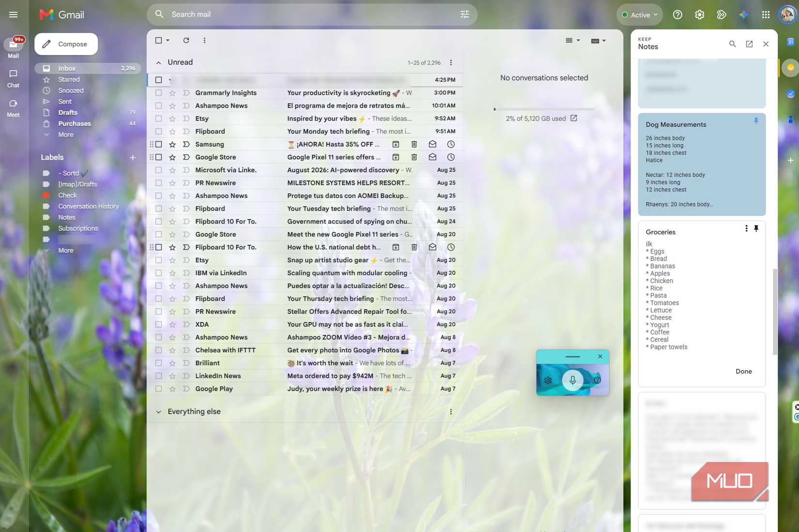The width and height of the screenshot is (799, 532).
Task: Expand More under the mail folders
Action: 65,135
